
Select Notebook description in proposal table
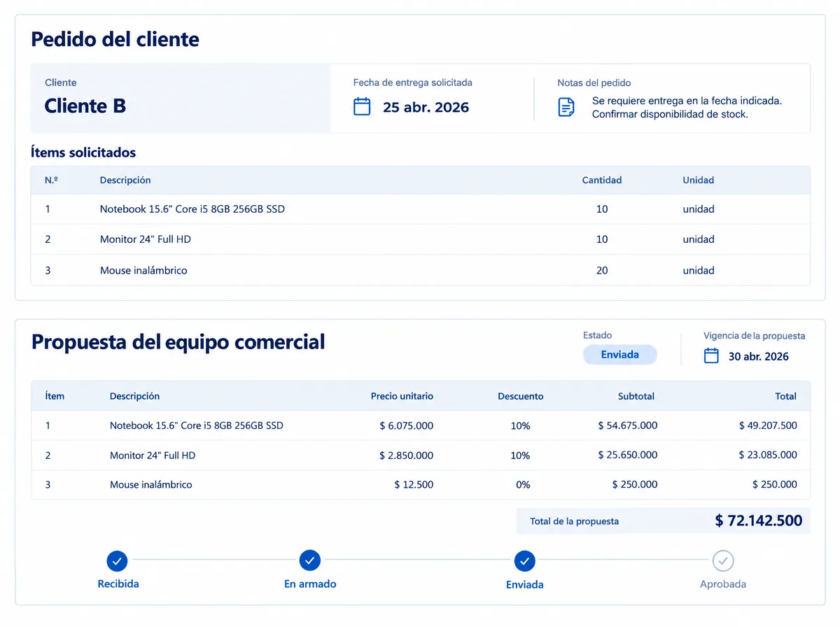coord(197,425)
